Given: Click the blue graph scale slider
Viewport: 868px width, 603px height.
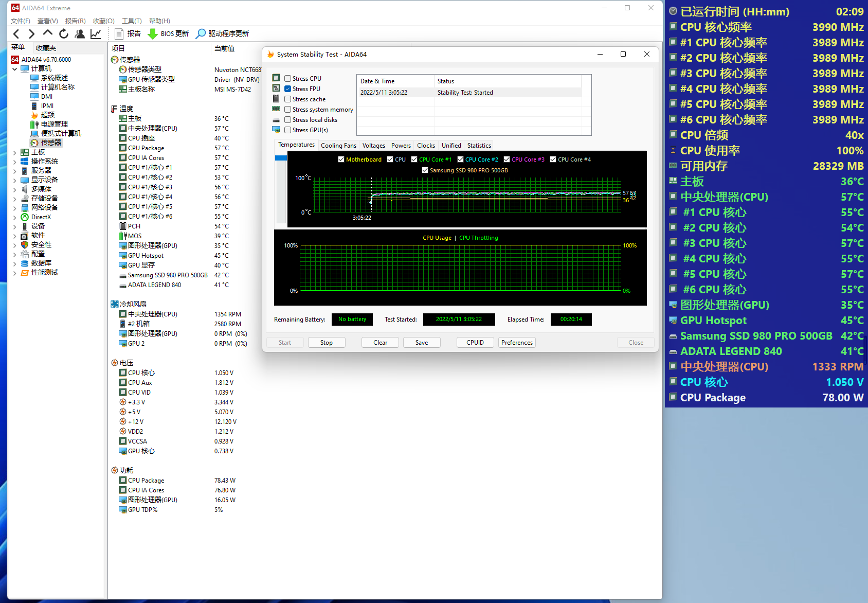Looking at the screenshot, I should [x=281, y=158].
